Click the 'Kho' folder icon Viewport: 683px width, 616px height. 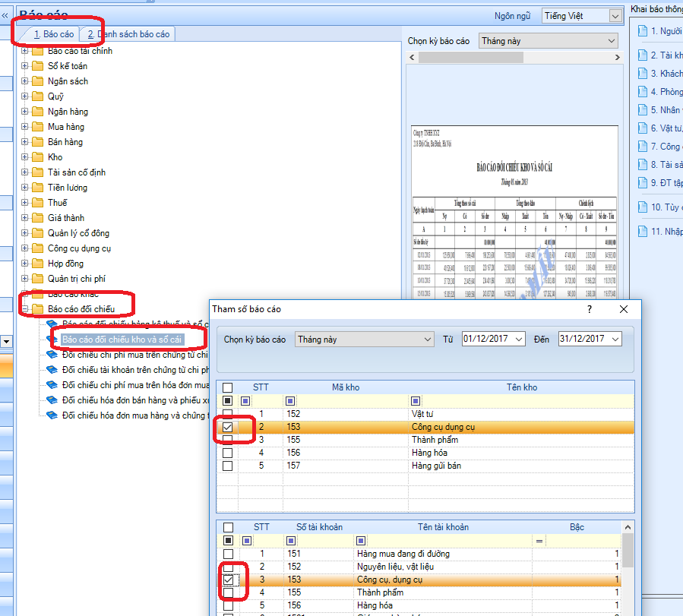38,157
